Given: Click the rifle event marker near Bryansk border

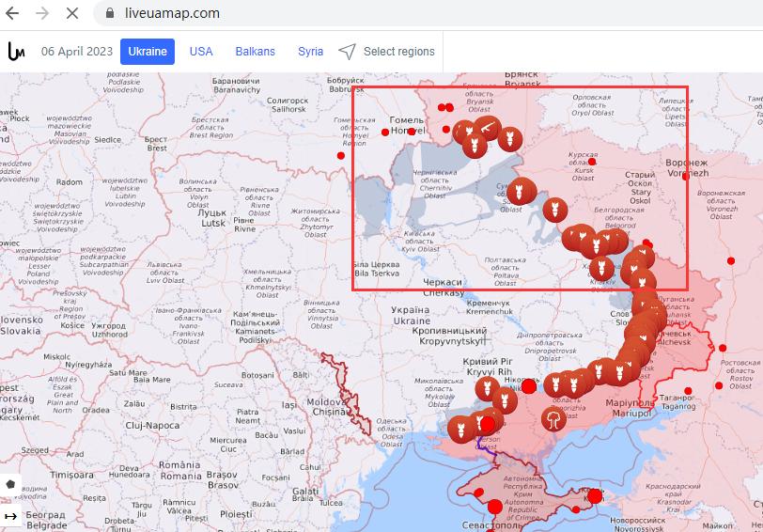Looking at the screenshot, I should point(487,127).
